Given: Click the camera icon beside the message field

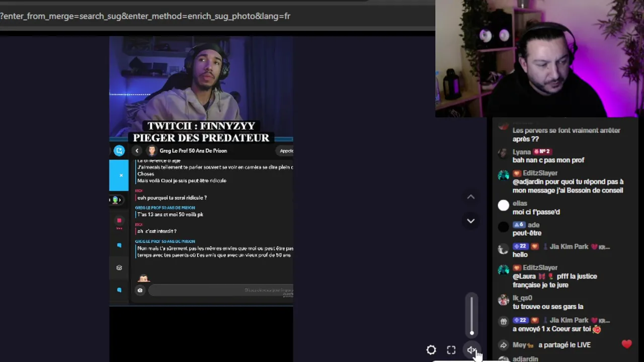Looking at the screenshot, I should [x=140, y=290].
